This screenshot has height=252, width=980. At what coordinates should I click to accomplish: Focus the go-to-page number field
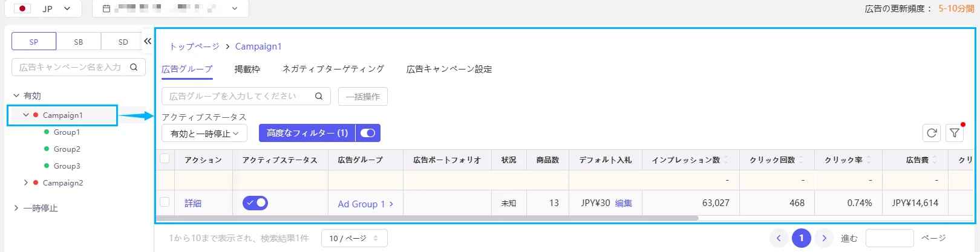(x=889, y=238)
